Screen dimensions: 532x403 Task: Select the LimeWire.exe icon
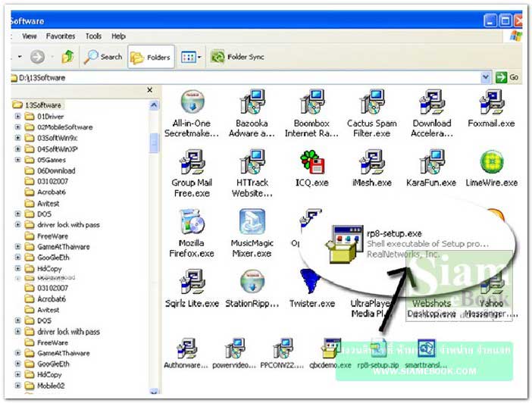[x=492, y=162]
